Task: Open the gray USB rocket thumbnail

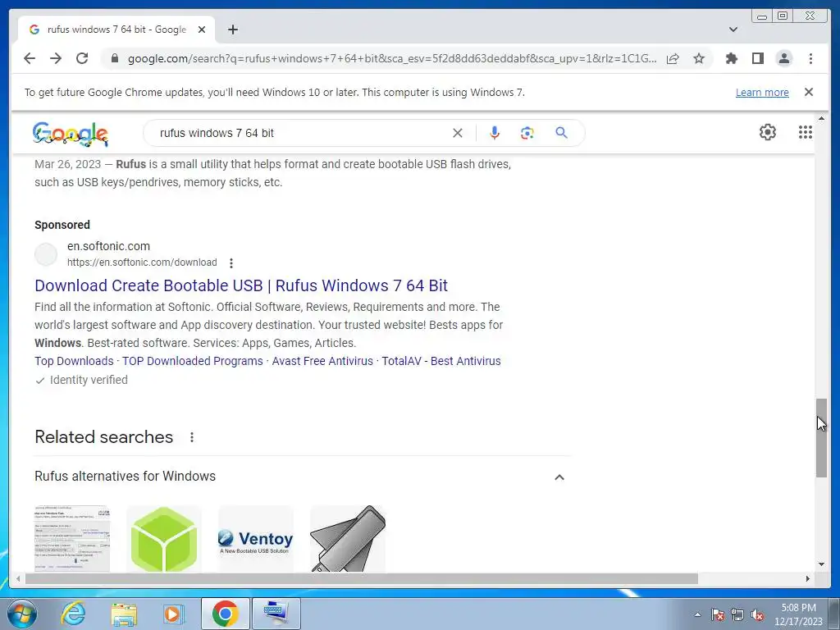Action: point(348,539)
